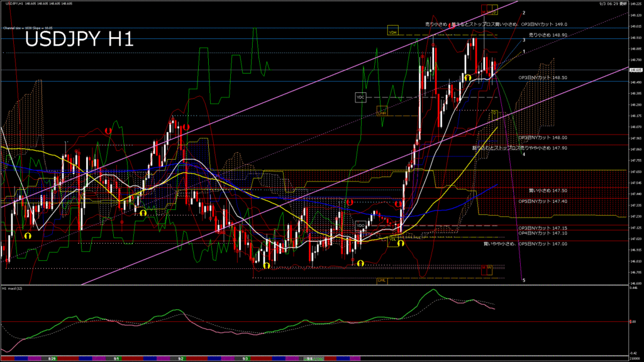Click the OP5日NYカット 147.40 label
Screen dimensions: 644x362
tap(542, 201)
